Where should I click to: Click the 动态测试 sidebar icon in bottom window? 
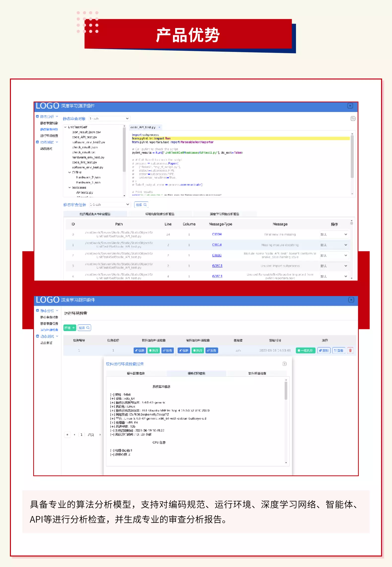(x=37, y=336)
